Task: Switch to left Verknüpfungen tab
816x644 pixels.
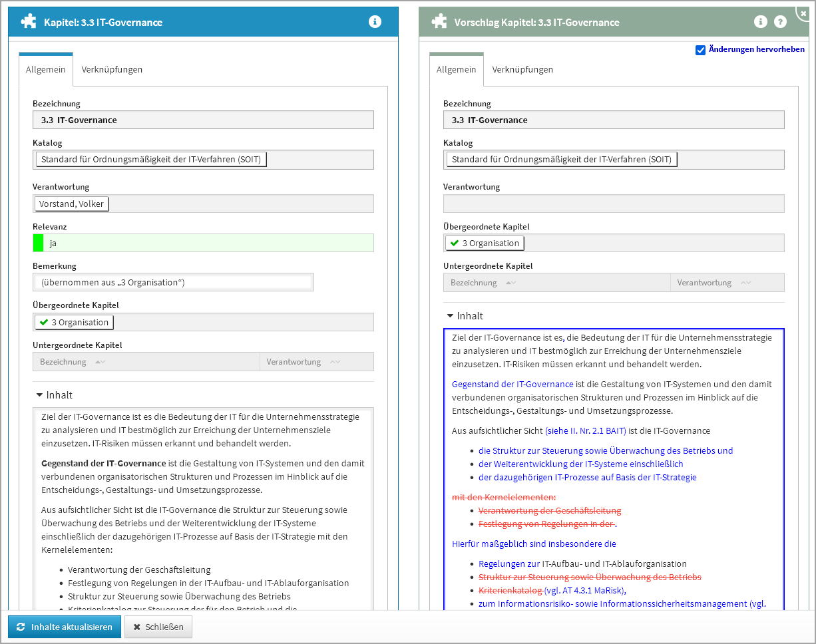Action: (x=112, y=69)
